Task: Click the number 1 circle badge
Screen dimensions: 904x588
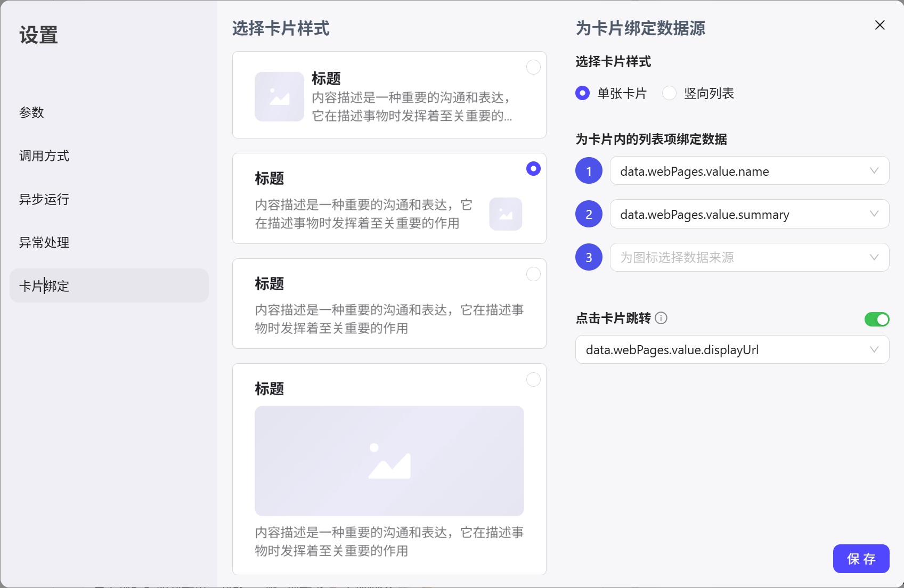Action: point(589,171)
